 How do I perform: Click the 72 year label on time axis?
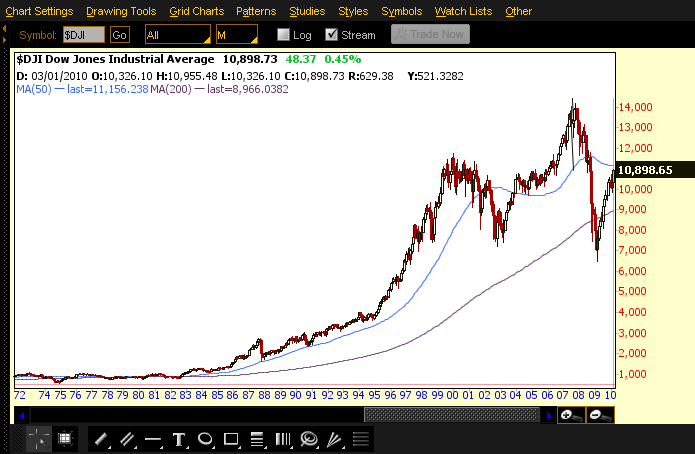point(20,395)
